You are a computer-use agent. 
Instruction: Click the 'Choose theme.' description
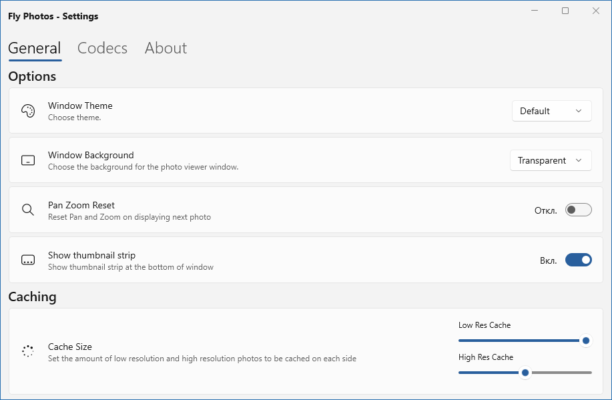tap(74, 117)
